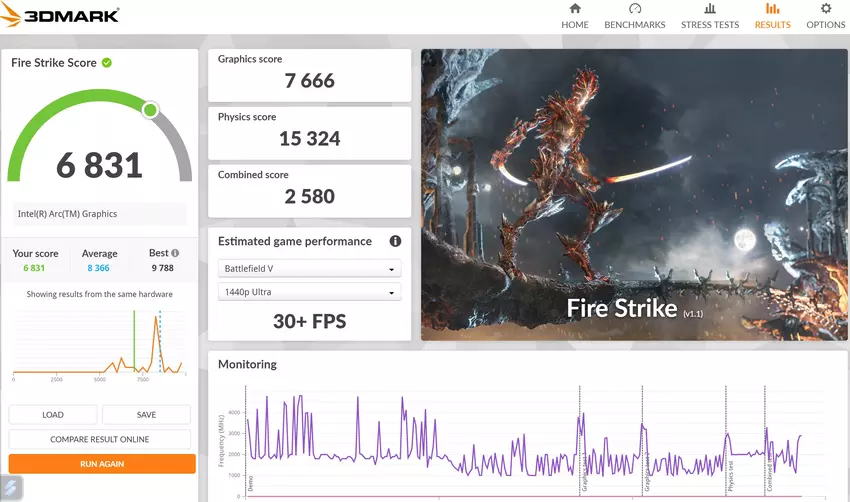
Task: Click the Stress Tests bar chart icon
Action: pos(710,9)
